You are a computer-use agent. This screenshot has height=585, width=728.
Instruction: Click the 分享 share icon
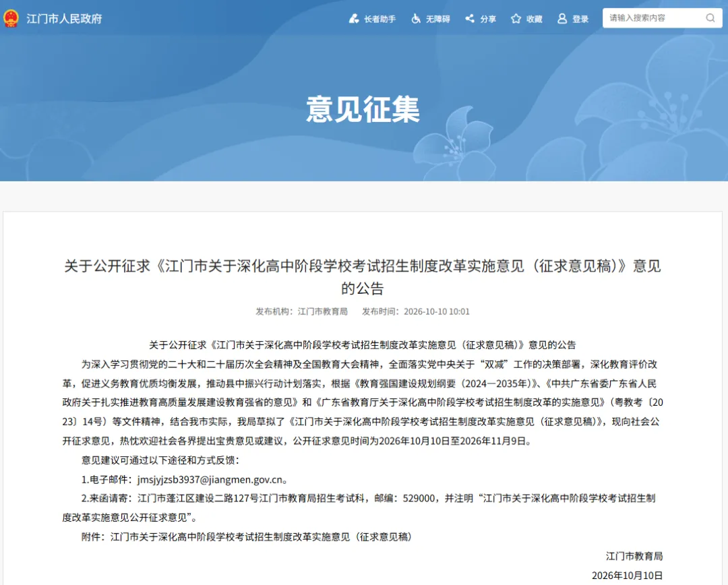(x=470, y=19)
